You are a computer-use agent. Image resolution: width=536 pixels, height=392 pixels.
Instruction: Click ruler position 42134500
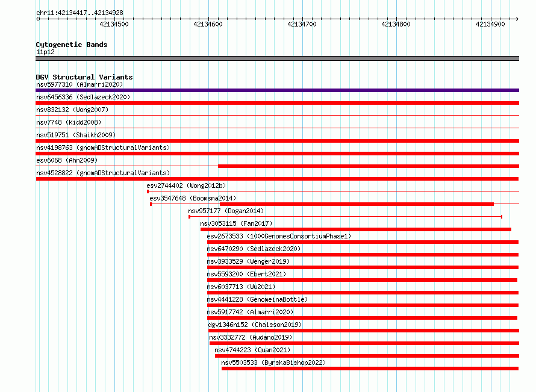click(114, 24)
